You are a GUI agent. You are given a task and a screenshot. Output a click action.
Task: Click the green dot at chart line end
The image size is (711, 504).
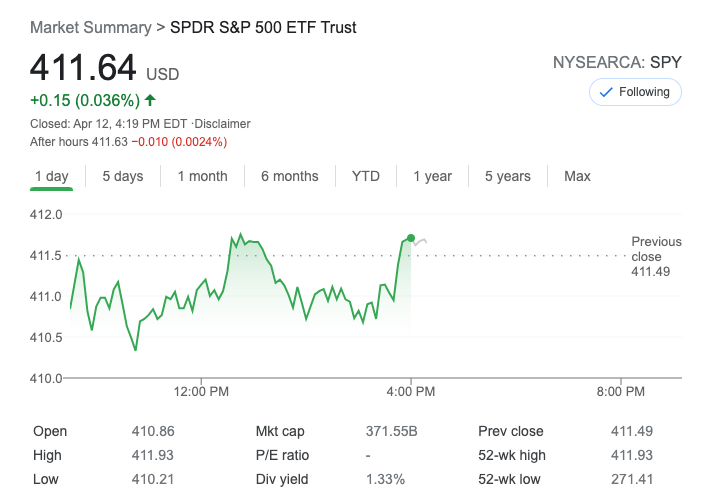point(411,237)
